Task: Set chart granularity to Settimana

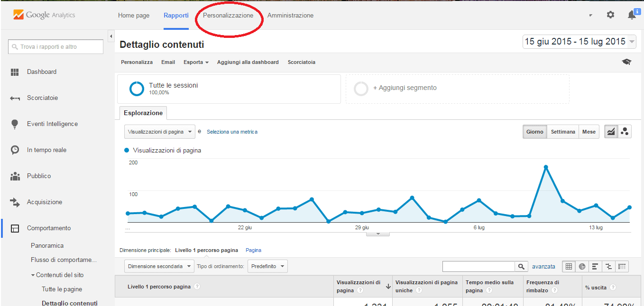Action: [x=563, y=132]
